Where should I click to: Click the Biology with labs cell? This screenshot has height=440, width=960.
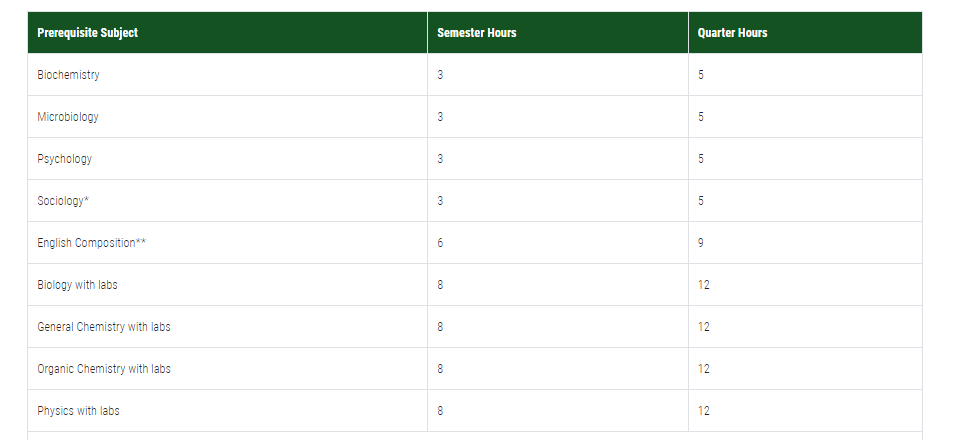(x=227, y=285)
